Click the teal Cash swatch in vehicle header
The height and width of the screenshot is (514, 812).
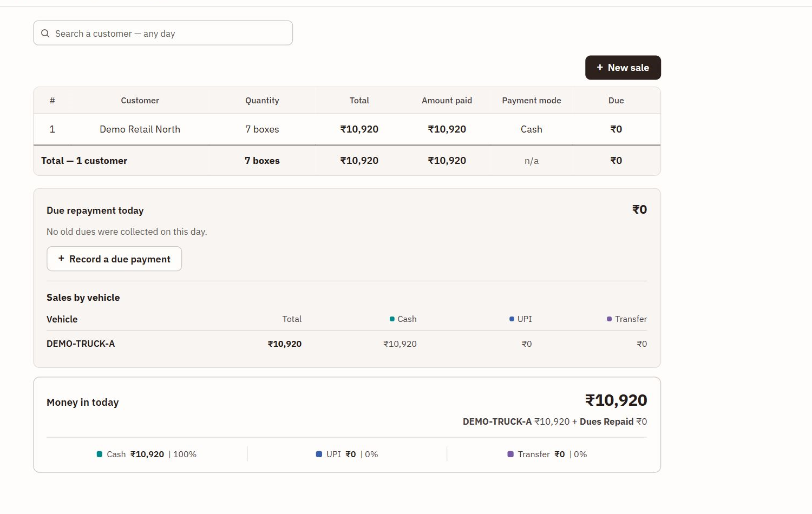(x=392, y=319)
